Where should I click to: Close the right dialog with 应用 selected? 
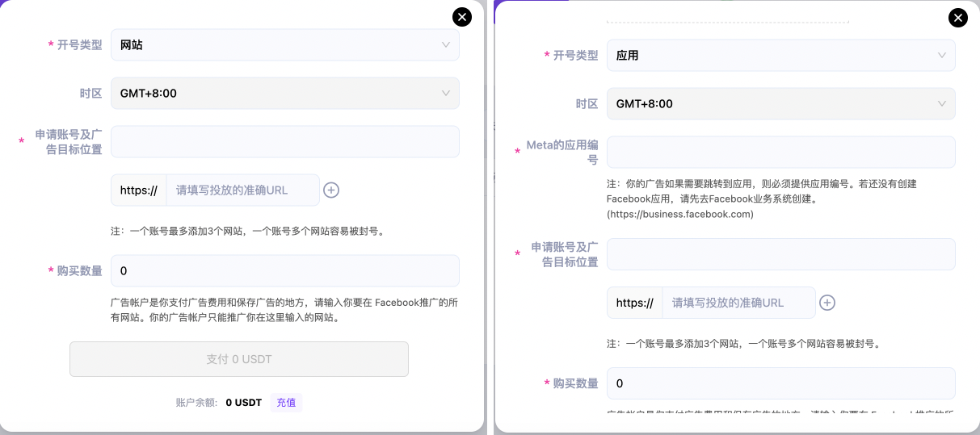point(957,18)
